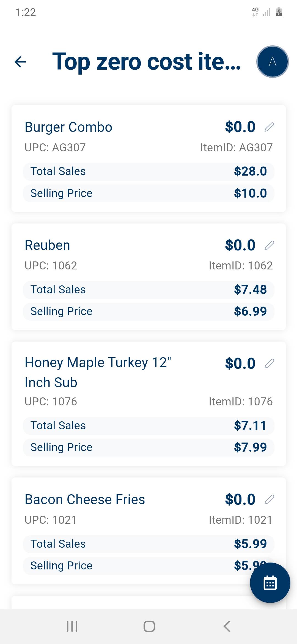Screen dimensions: 297x644
Task: Tap the "Top zero cost ite..." title
Action: 146,62
